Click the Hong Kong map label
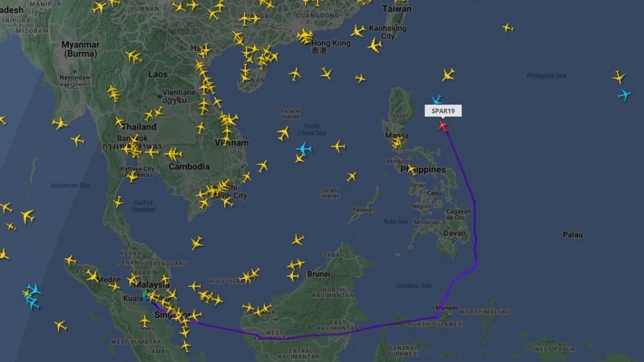This screenshot has height=362, width=644. pyautogui.click(x=331, y=43)
